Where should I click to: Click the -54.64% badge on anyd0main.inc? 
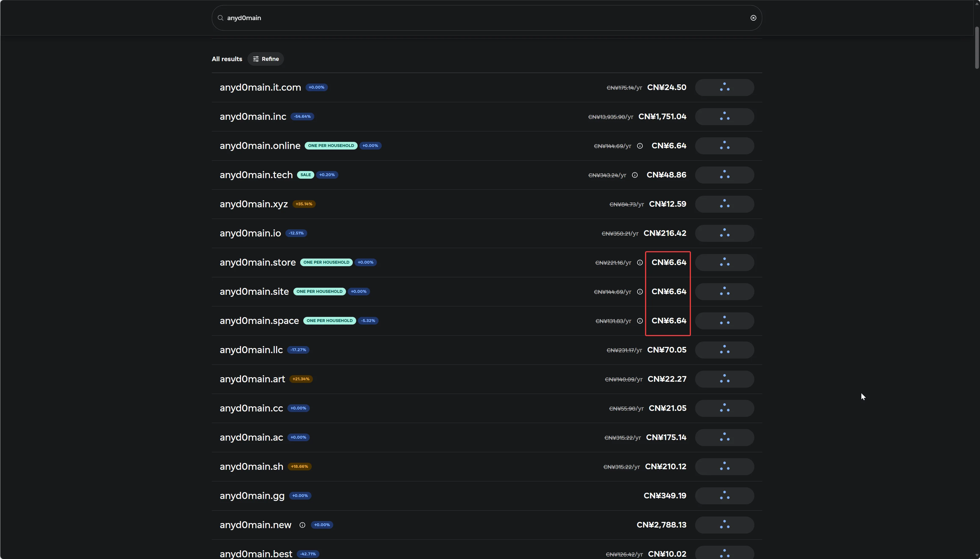(302, 117)
